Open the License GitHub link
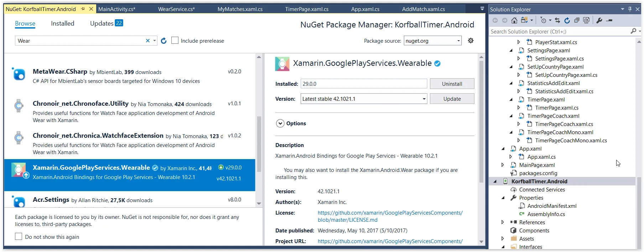This screenshot has height=252, width=644. [x=390, y=216]
